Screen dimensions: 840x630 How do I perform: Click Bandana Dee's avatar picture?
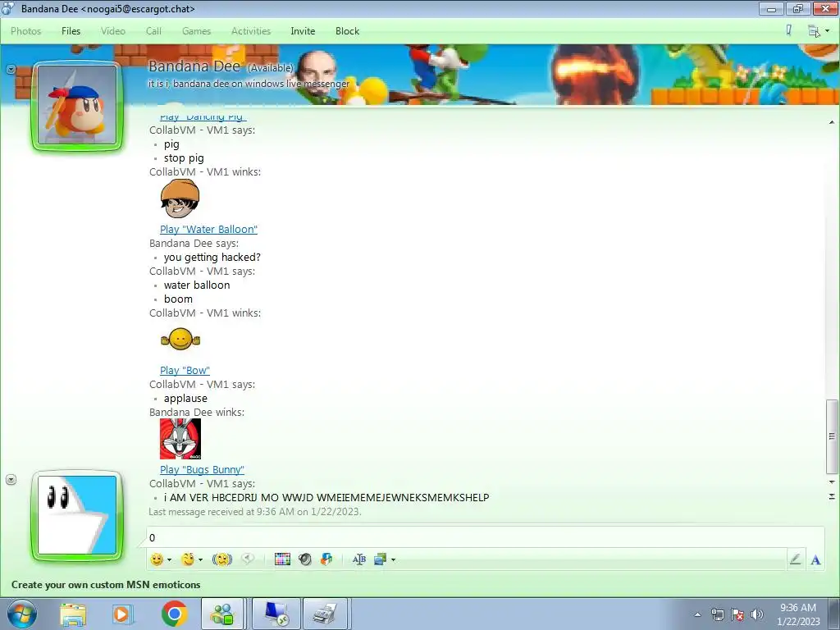click(x=77, y=105)
